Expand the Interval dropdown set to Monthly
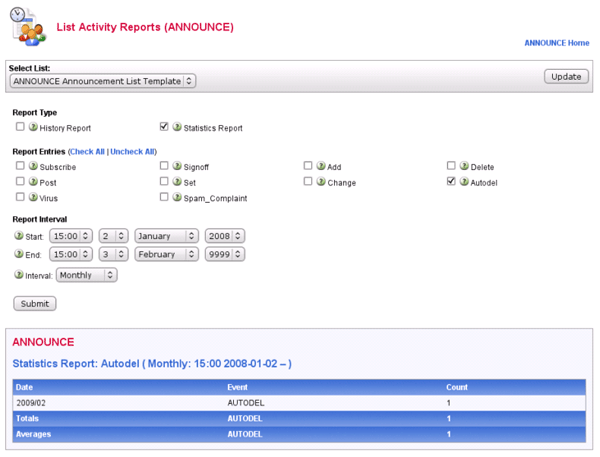 (87, 274)
